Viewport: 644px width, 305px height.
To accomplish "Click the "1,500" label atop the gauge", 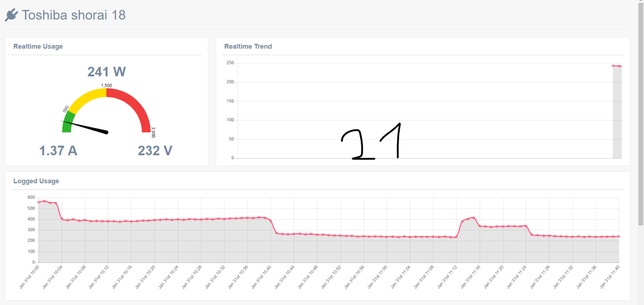I will click(x=107, y=86).
